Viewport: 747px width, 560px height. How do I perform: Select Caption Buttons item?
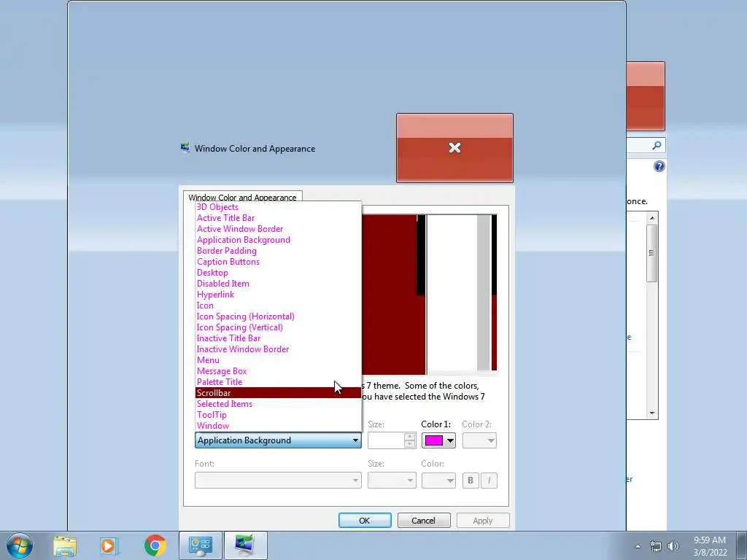point(278,262)
